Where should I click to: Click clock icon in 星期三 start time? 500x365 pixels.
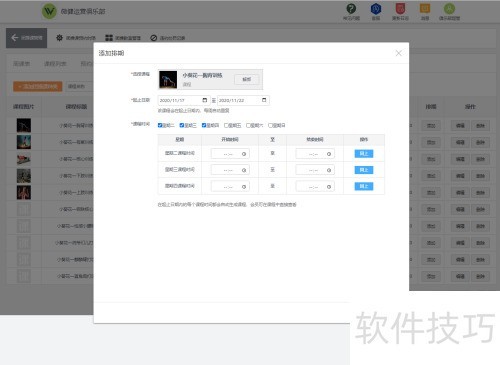(x=244, y=170)
